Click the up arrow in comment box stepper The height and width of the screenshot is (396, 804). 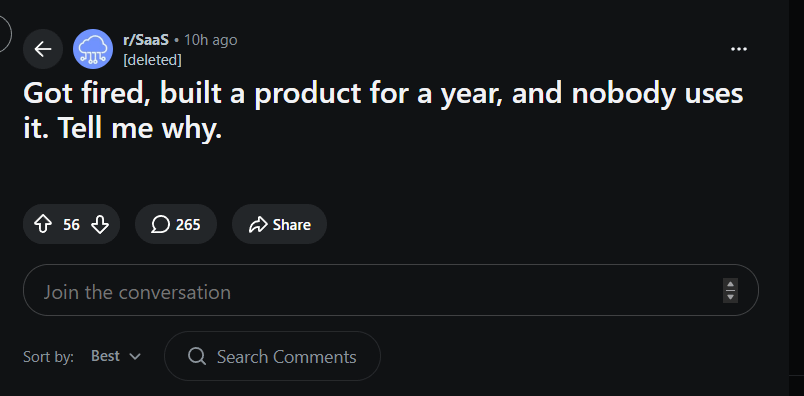click(x=730, y=285)
